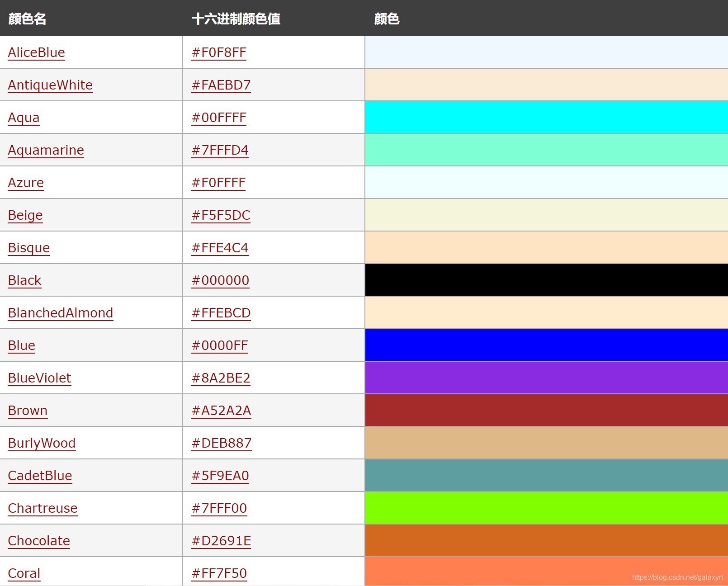Click the #FFE4C4 hex value link
Viewport: 728px width, 586px height.
click(220, 248)
